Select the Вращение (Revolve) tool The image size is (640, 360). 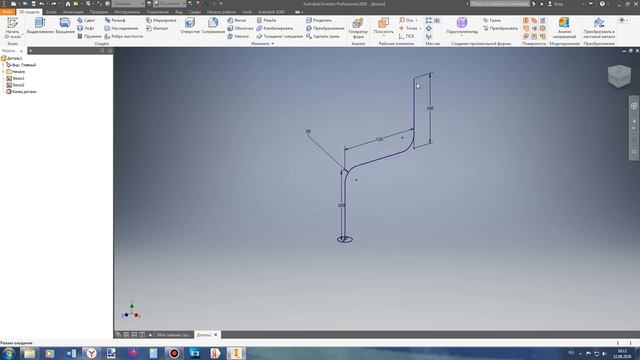coord(65,26)
